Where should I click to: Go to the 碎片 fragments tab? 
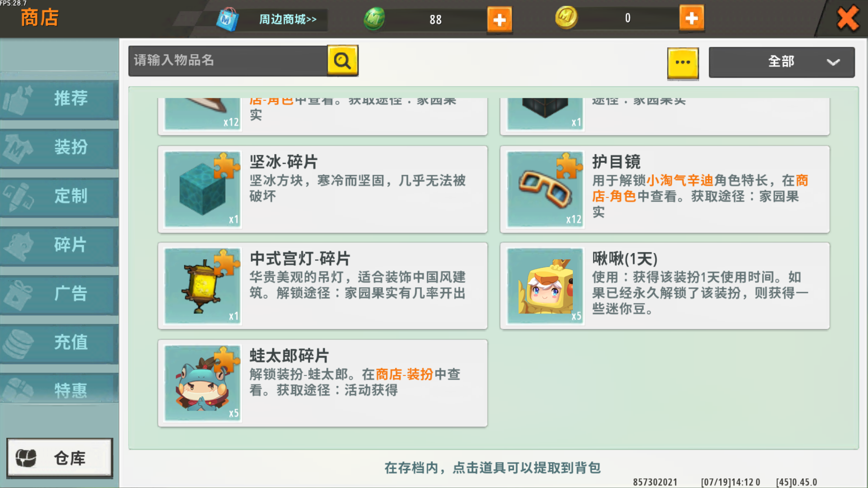pos(59,244)
